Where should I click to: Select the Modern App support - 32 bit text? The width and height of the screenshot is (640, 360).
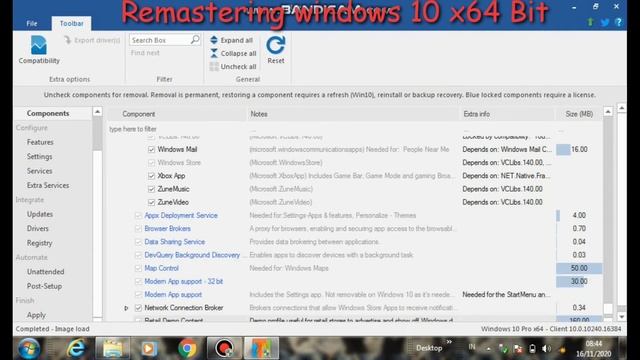183,282
